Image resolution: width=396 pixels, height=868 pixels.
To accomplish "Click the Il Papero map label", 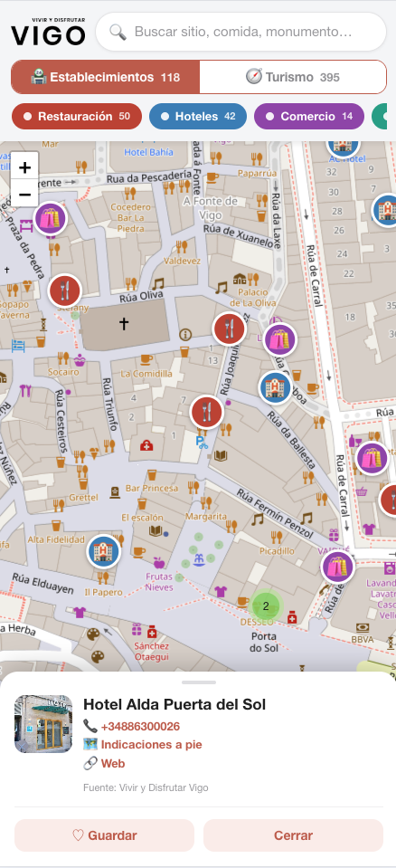I will [103, 592].
